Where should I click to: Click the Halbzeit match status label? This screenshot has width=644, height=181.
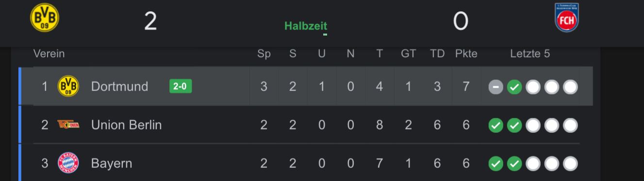306,26
